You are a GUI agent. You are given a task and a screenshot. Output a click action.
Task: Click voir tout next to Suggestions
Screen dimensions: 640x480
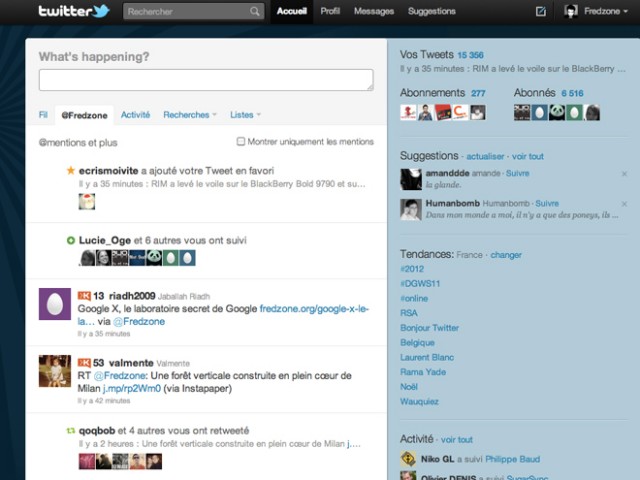528,156
